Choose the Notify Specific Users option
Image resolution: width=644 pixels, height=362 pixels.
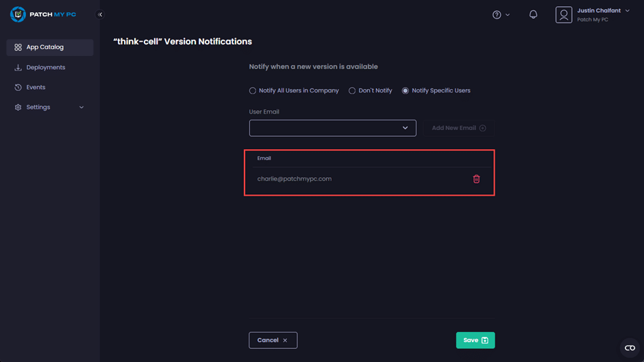(x=406, y=90)
